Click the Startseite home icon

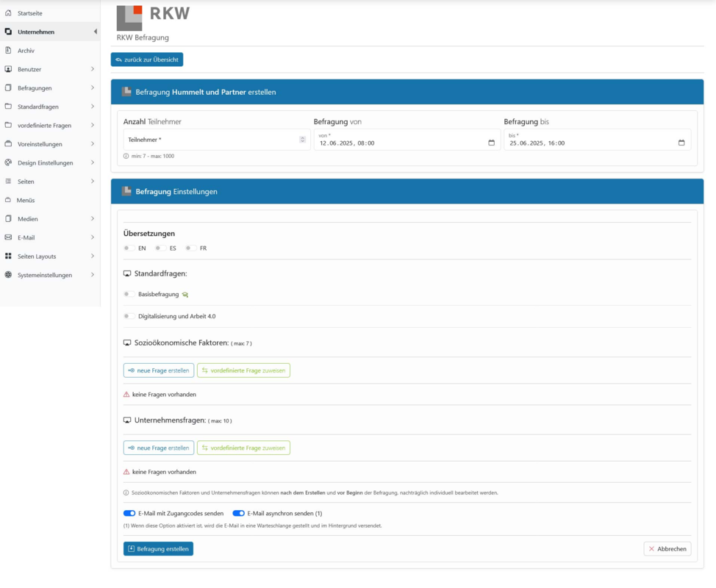click(x=8, y=13)
